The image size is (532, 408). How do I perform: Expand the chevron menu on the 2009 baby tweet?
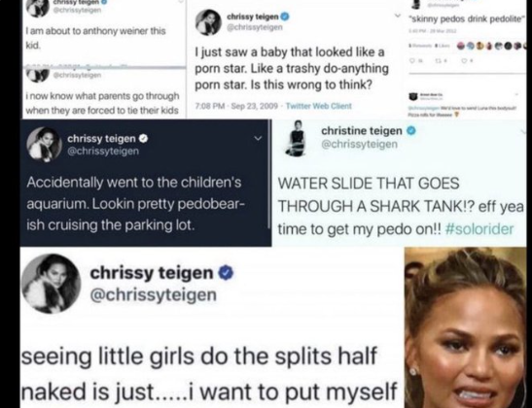coord(397,16)
